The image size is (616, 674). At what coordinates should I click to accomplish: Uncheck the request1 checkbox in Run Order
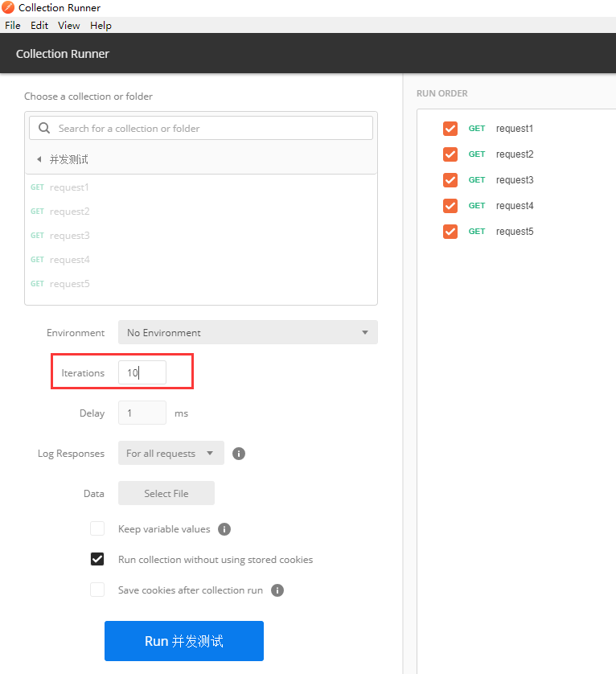pos(450,129)
